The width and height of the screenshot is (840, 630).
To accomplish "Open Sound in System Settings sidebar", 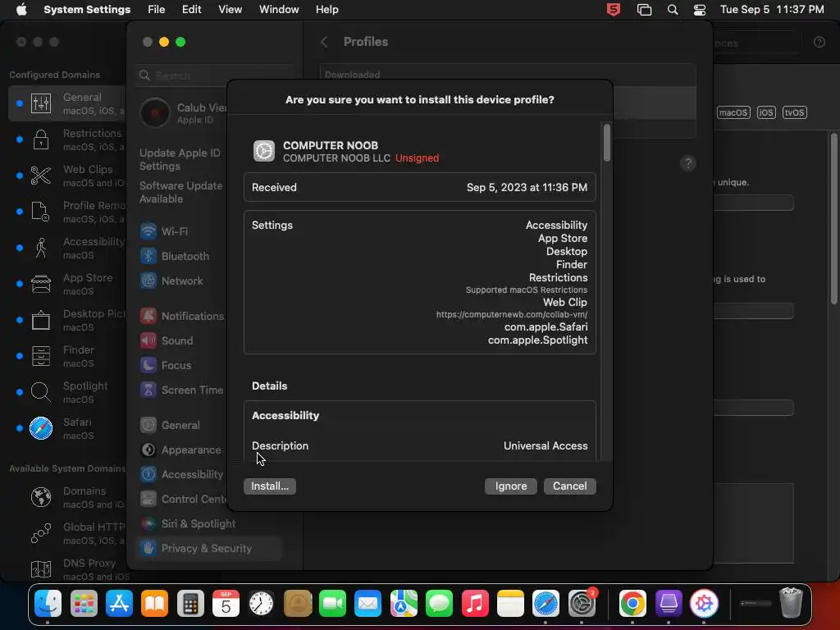I will point(167,340).
